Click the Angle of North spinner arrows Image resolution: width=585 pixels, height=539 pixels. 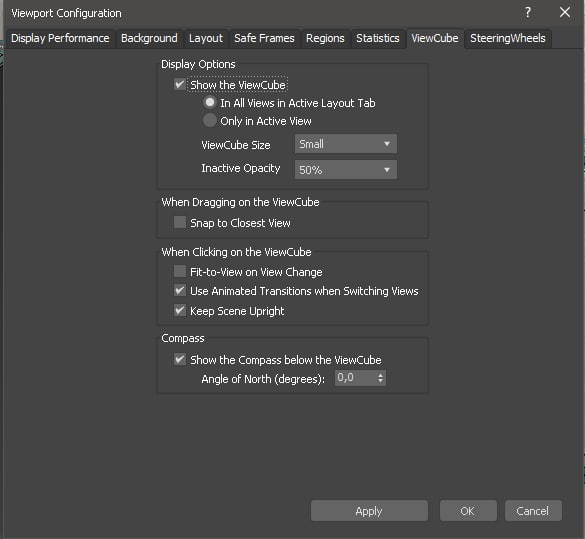tap(380, 378)
